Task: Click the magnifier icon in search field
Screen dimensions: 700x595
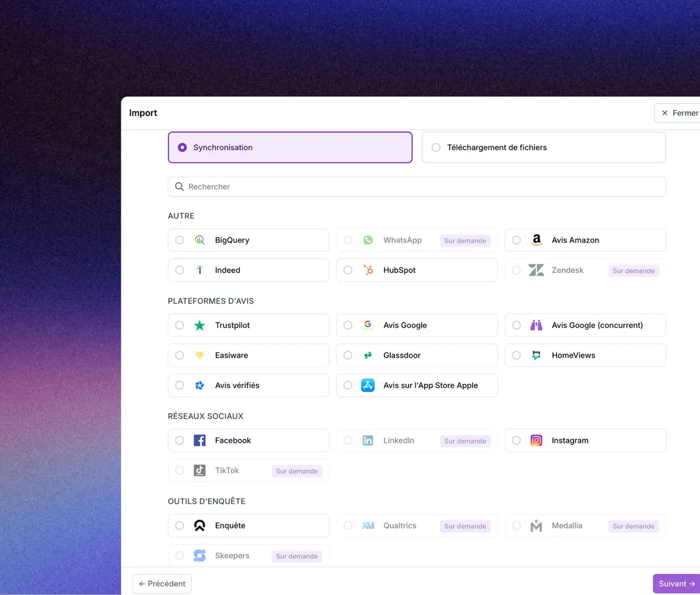Action: tap(180, 187)
